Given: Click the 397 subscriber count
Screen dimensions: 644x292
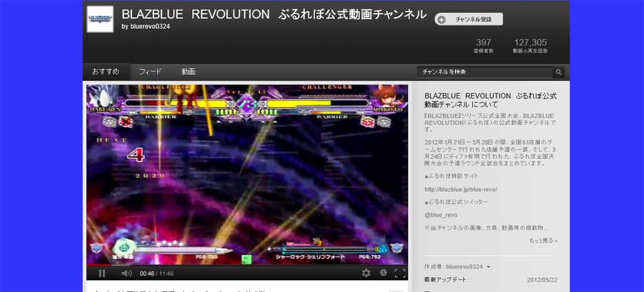Looking at the screenshot, I should (484, 43).
